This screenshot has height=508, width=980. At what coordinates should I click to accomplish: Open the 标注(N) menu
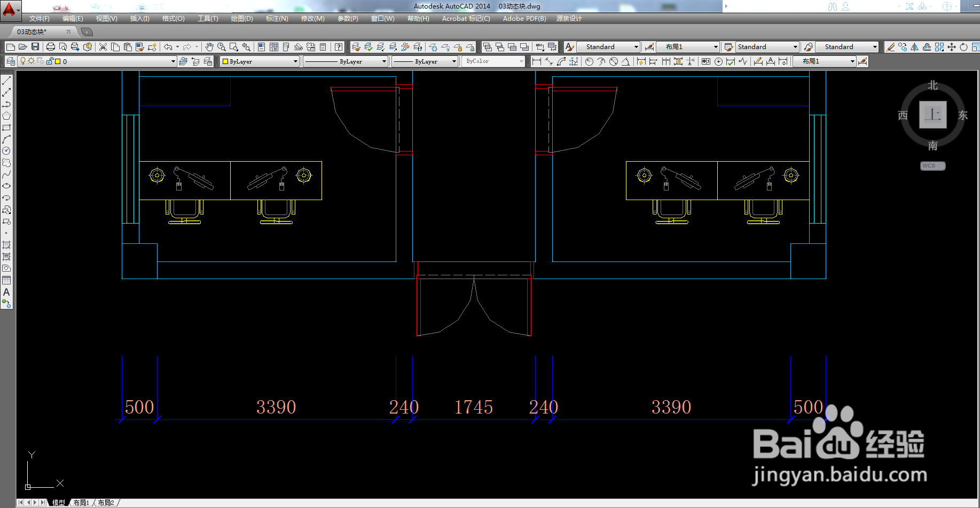tap(277, 19)
